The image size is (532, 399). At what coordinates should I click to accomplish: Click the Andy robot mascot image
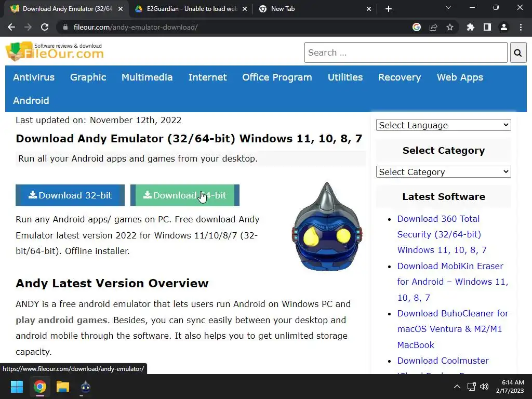tap(327, 227)
